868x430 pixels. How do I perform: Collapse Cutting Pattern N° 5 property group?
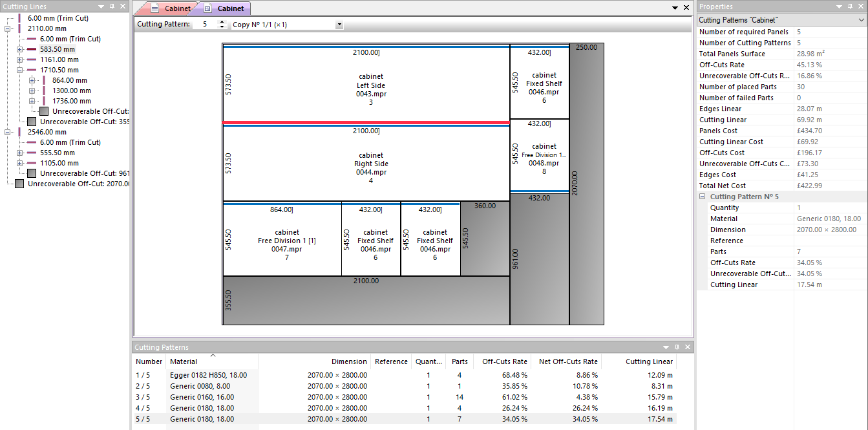(703, 197)
